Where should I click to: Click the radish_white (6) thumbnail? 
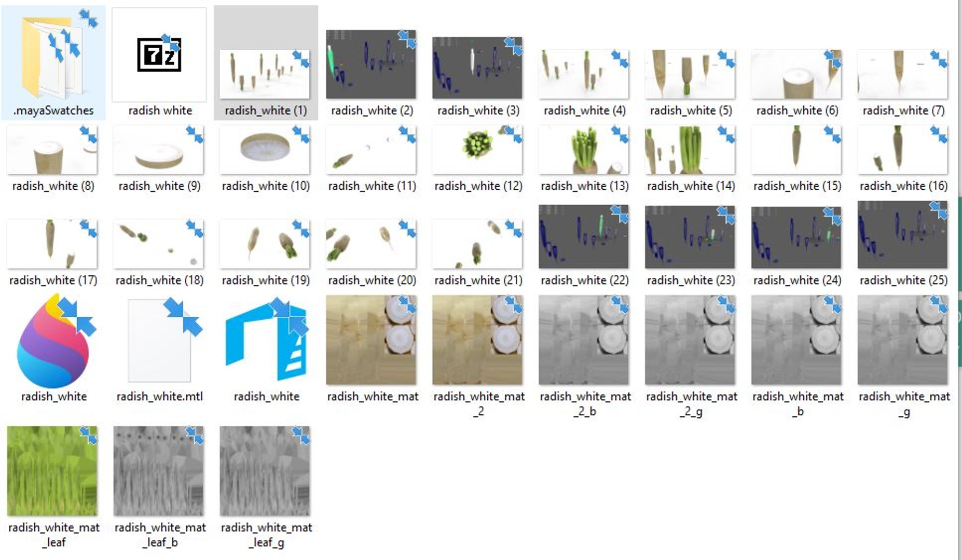[x=796, y=74]
